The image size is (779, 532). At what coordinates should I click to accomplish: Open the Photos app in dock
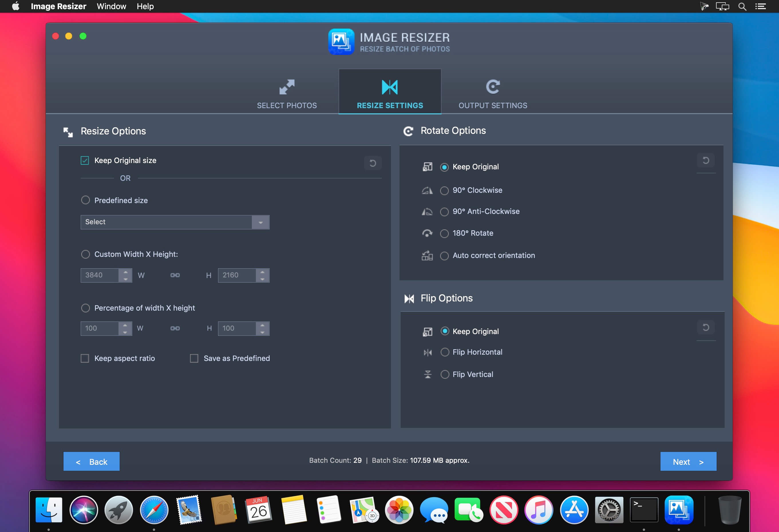[399, 510]
